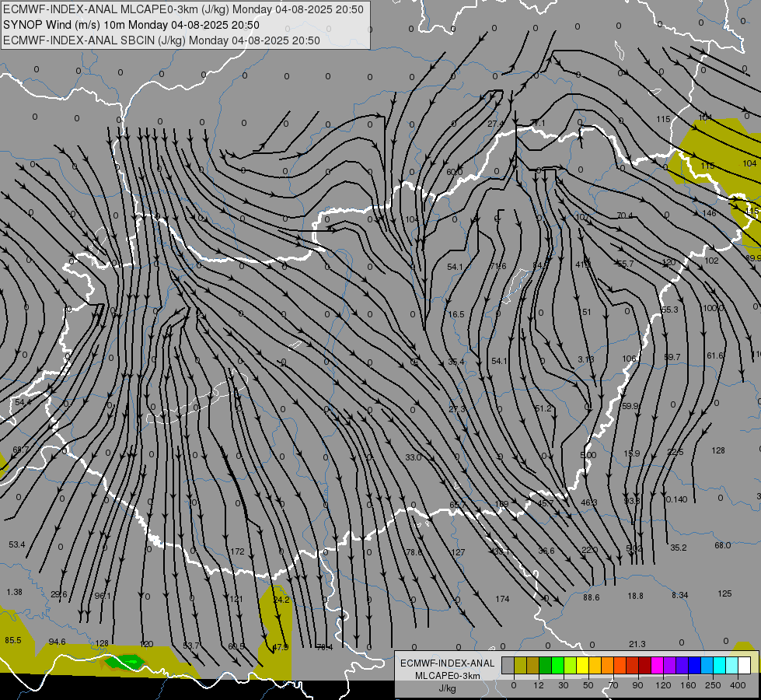The height and width of the screenshot is (700, 761).
Task: Click the 15.9 value on the map
Action: [x=632, y=453]
